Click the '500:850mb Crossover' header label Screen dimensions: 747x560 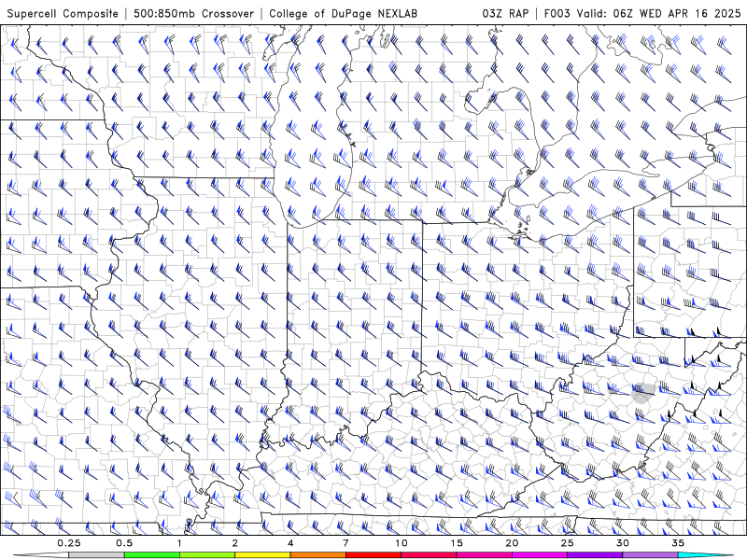pyautogui.click(x=193, y=13)
